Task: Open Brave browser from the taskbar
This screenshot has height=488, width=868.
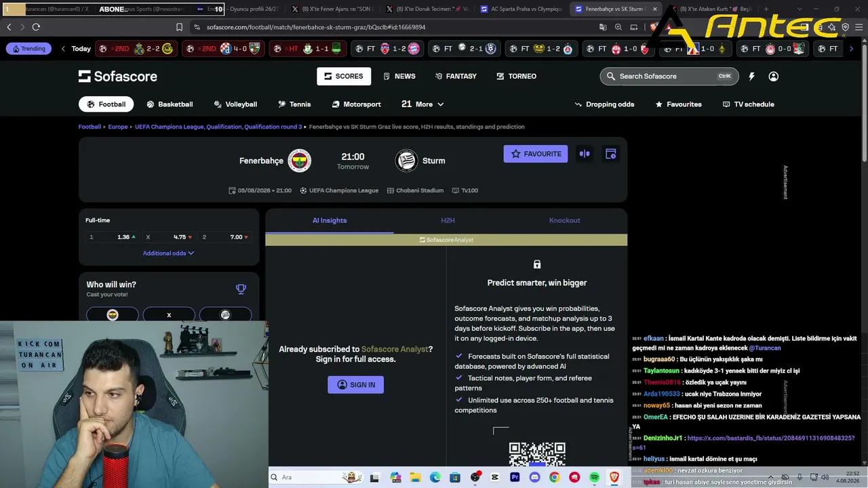Action: click(x=614, y=477)
